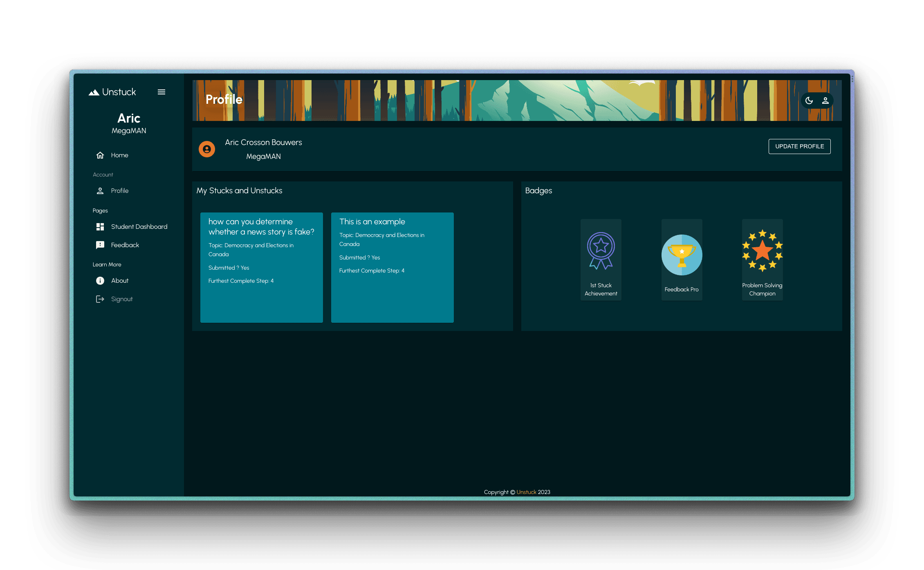The image size is (924, 570).
Task: Switch to dark mode moon icon
Action: coord(809,101)
